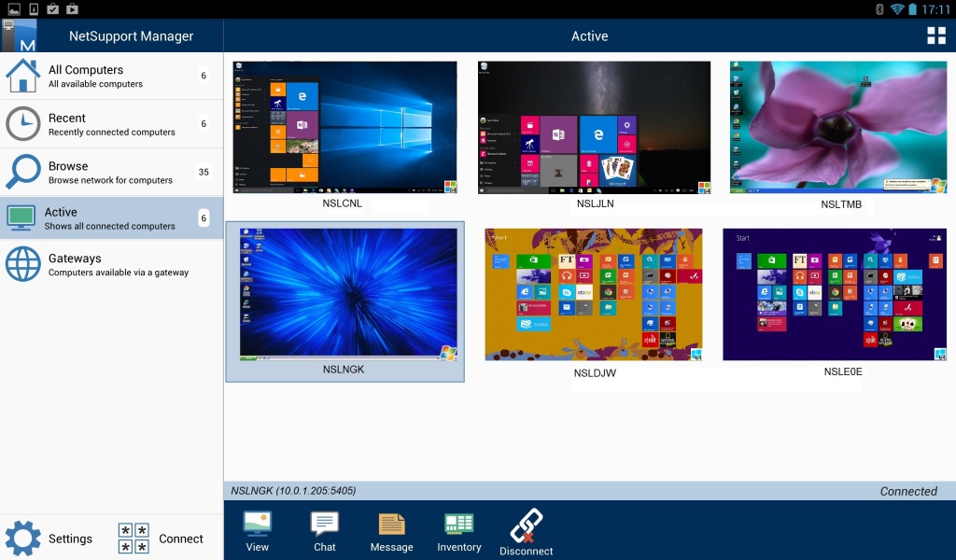Select the Gateways globe icon
The image size is (956, 560).
(22, 263)
